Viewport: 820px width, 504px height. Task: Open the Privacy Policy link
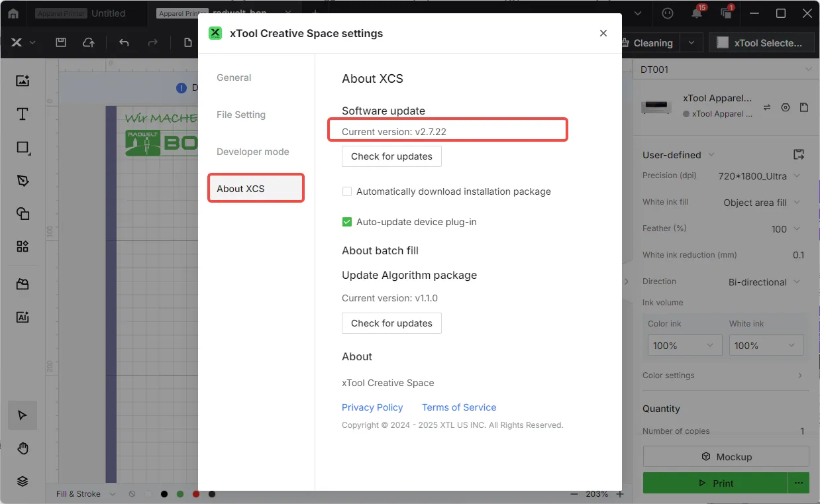pyautogui.click(x=372, y=407)
